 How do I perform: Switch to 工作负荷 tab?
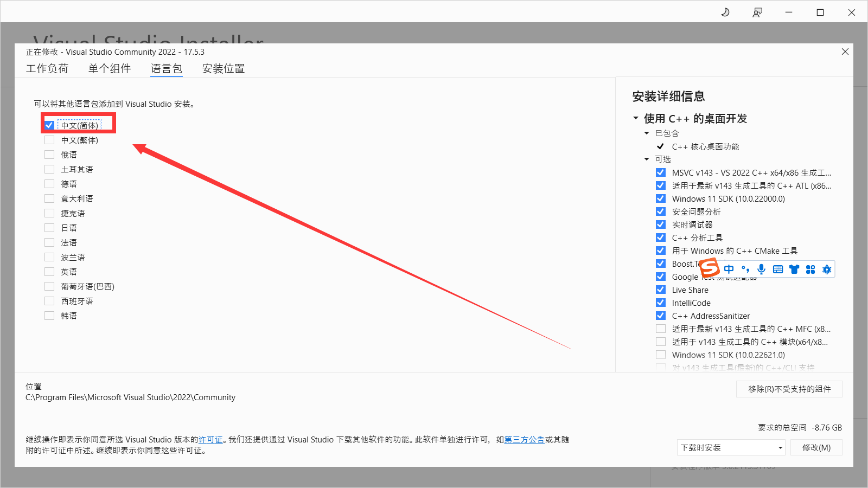(x=47, y=69)
